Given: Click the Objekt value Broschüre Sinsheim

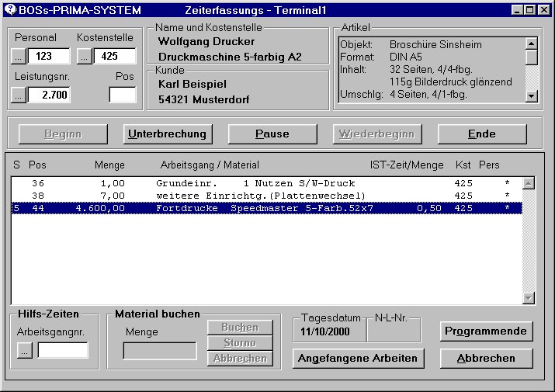Looking at the screenshot, I should click(x=435, y=44).
